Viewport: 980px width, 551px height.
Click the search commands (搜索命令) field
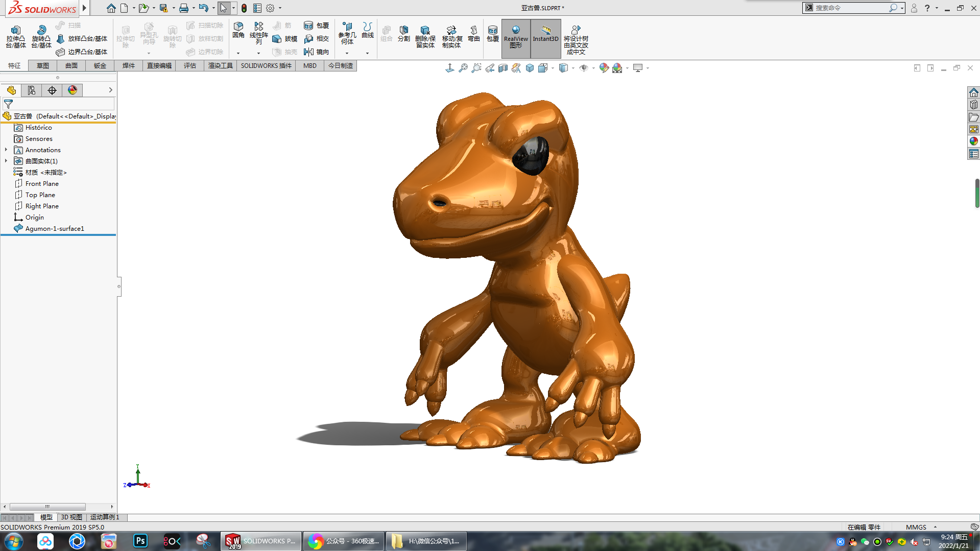pos(850,8)
